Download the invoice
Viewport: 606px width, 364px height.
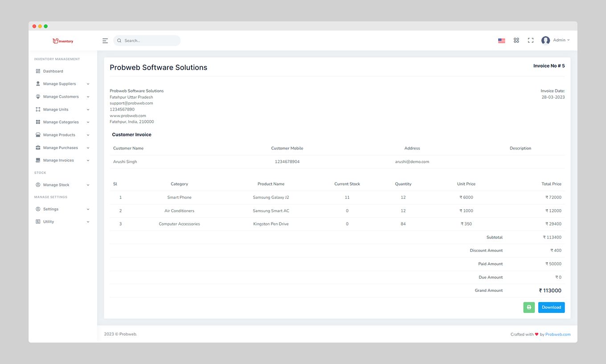click(551, 307)
